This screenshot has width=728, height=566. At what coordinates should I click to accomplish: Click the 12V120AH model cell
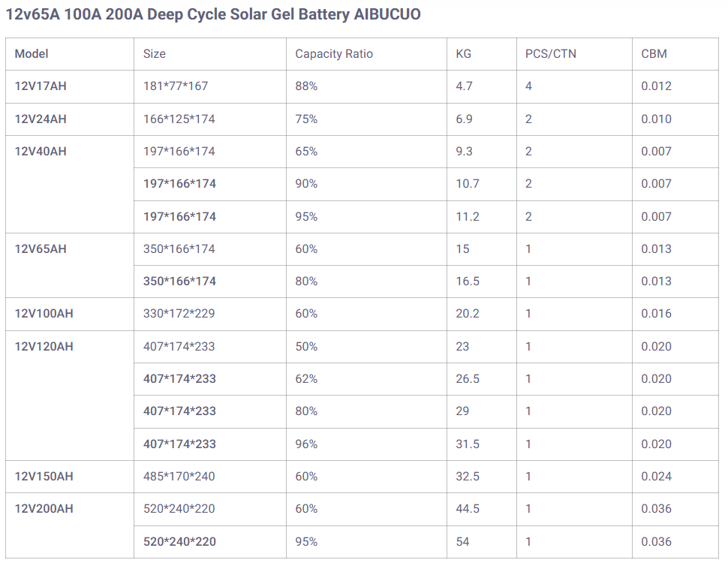click(44, 347)
